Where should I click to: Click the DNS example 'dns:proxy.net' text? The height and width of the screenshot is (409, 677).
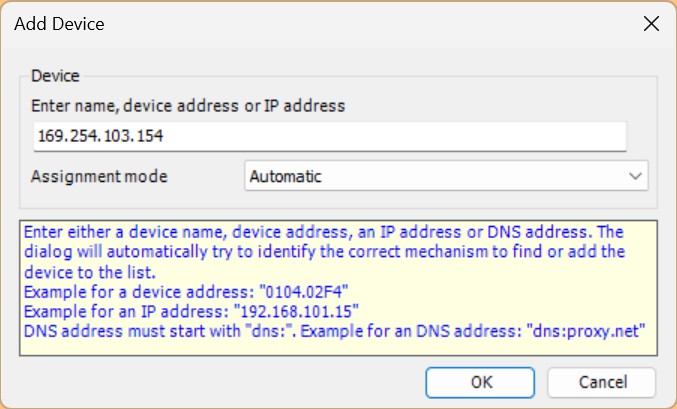pos(586,331)
